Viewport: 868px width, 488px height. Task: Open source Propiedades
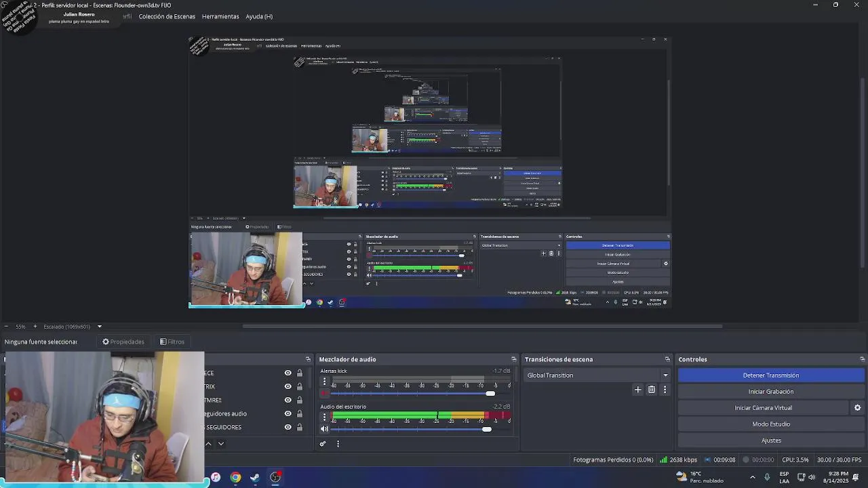[x=123, y=342]
